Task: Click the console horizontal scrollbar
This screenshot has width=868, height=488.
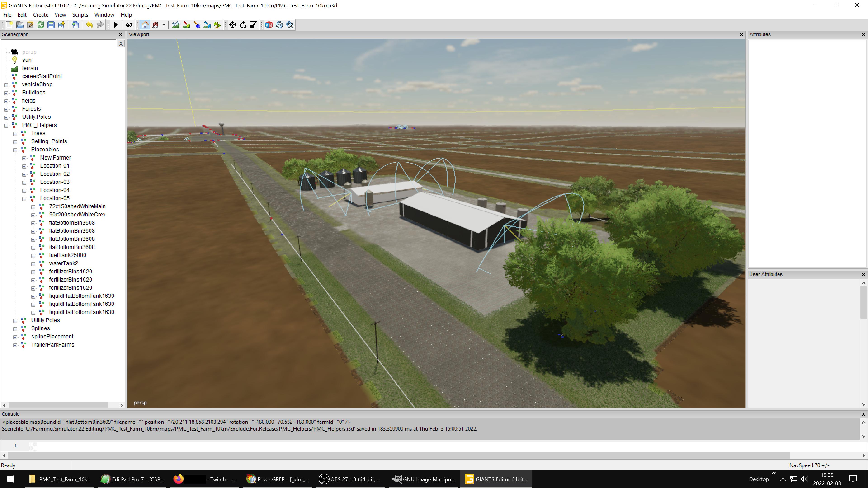Action: (x=399, y=455)
